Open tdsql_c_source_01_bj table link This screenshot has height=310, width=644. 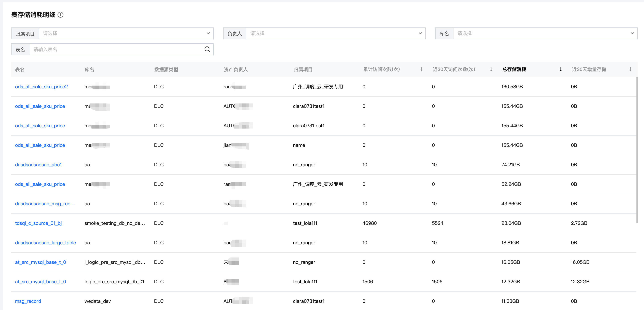pos(39,223)
